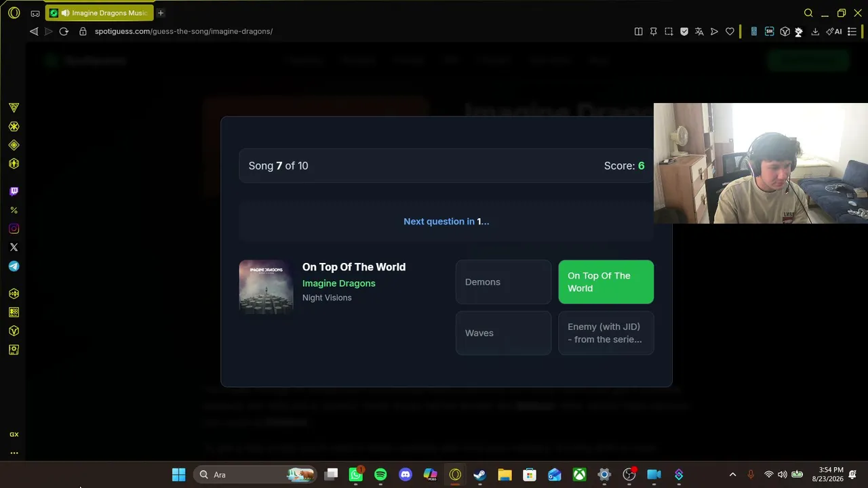Viewport: 868px width, 488px height.
Task: Open WhatsApp from the taskbar
Action: click(356, 474)
